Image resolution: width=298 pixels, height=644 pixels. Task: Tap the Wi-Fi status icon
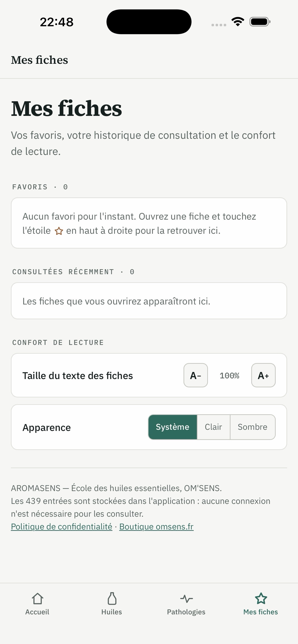click(x=238, y=22)
